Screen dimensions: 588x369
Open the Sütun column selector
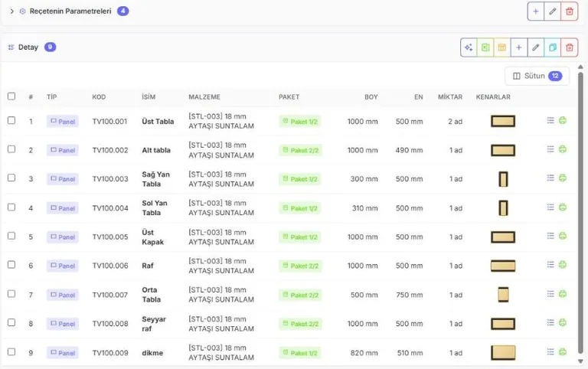[537, 76]
